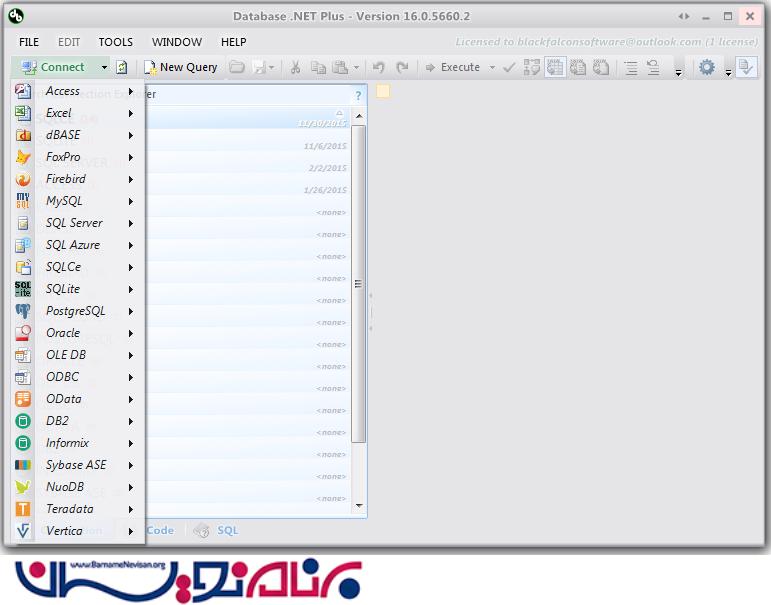771x605 pixels.
Task: Click the OData orange icon
Action: click(23, 399)
